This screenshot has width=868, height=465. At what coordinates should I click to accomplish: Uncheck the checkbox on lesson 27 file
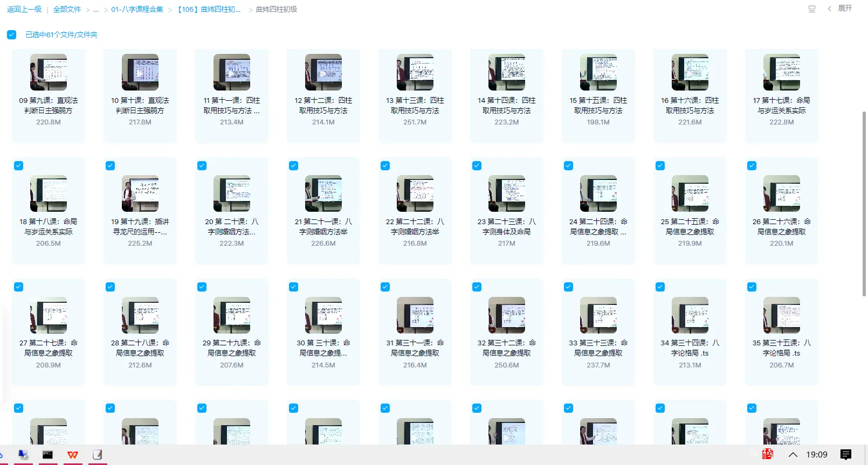pos(19,287)
